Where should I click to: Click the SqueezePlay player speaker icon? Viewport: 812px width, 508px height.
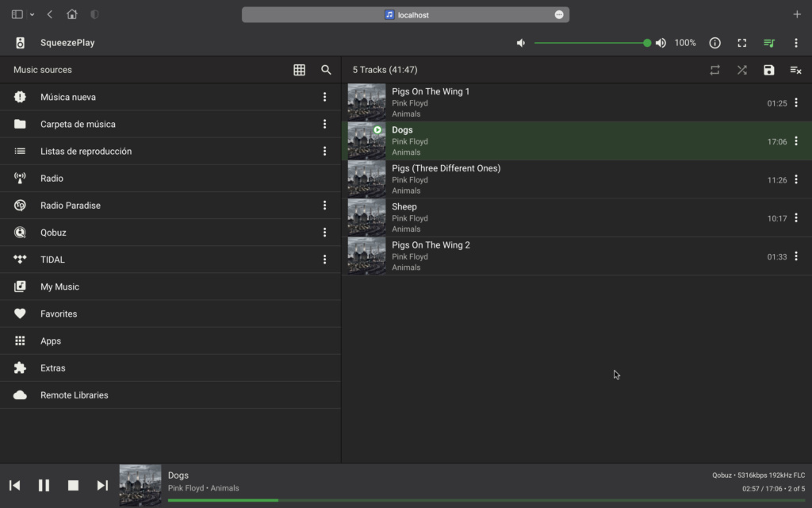(x=20, y=43)
